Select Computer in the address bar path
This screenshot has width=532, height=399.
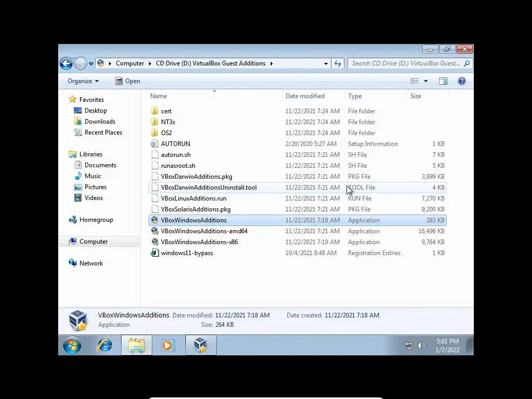(130, 63)
